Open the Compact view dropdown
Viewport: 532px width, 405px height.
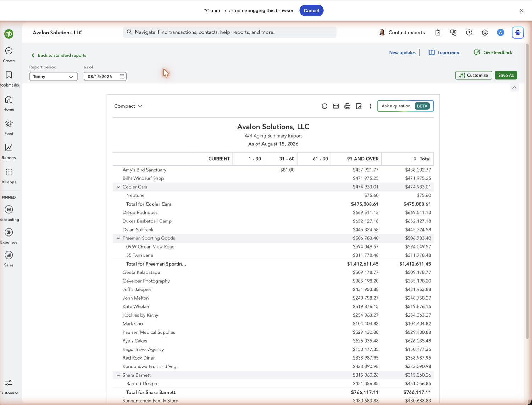128,106
